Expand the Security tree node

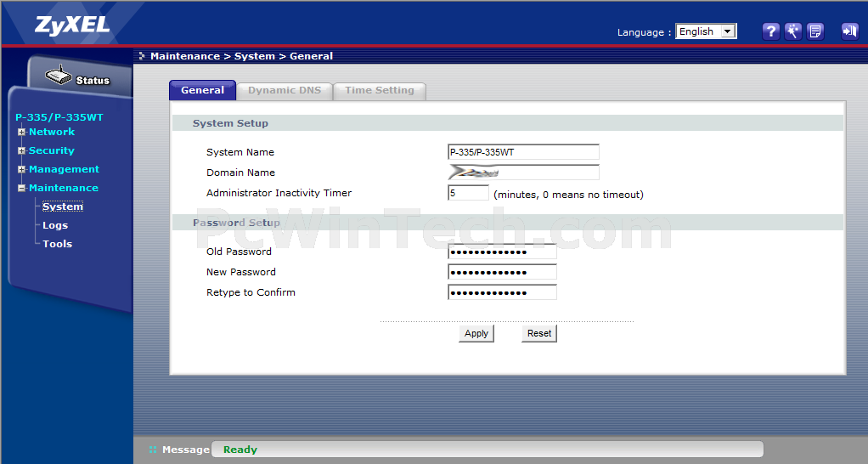click(22, 150)
